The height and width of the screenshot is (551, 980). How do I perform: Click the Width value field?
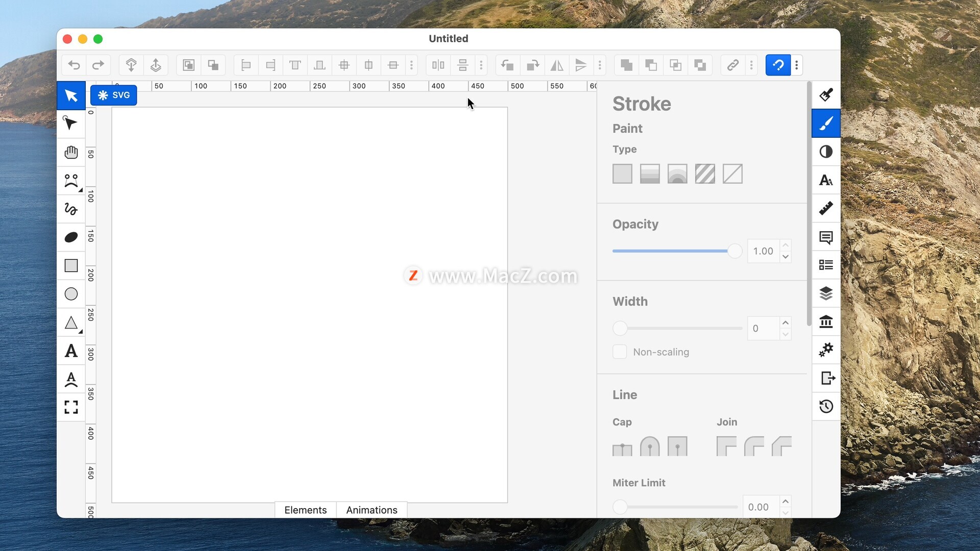coord(764,329)
